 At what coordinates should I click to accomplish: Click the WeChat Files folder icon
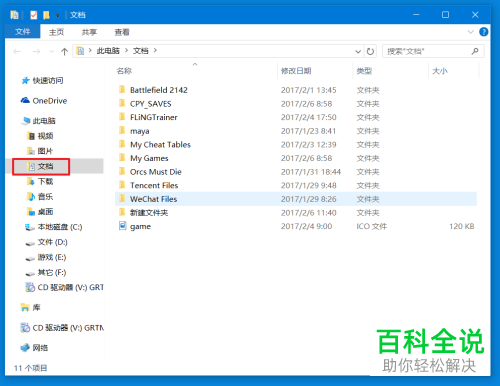pyautogui.click(x=122, y=199)
